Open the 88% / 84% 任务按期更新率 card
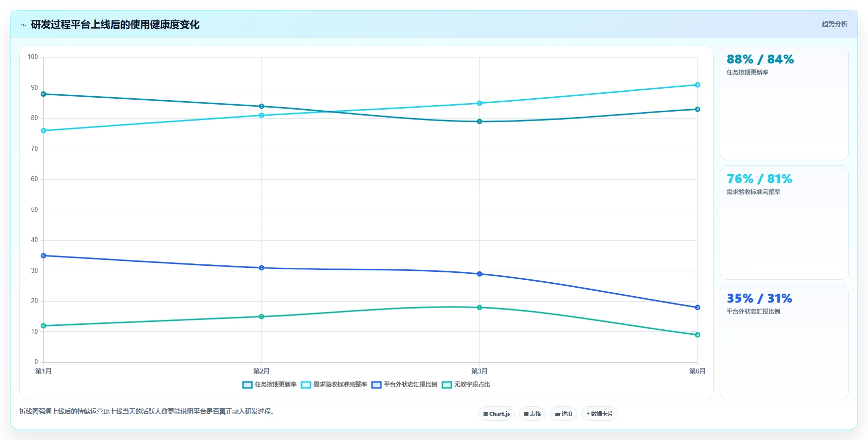 click(784, 103)
